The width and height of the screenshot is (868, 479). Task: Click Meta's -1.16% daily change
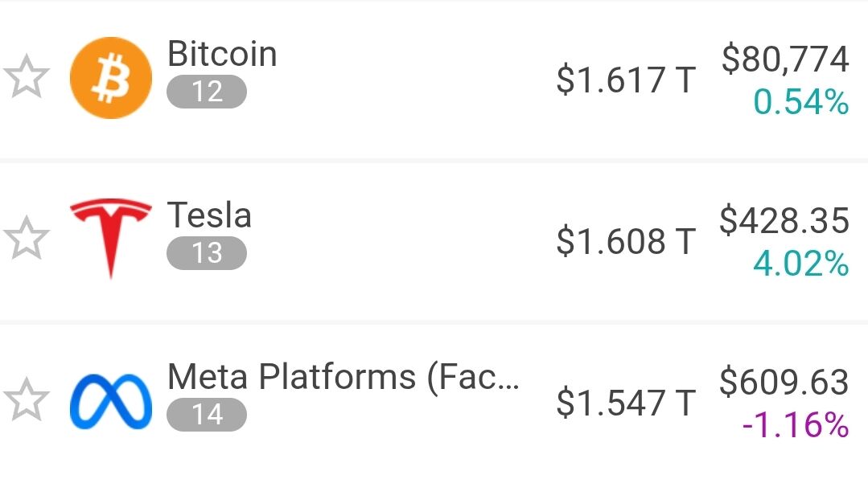tap(796, 425)
